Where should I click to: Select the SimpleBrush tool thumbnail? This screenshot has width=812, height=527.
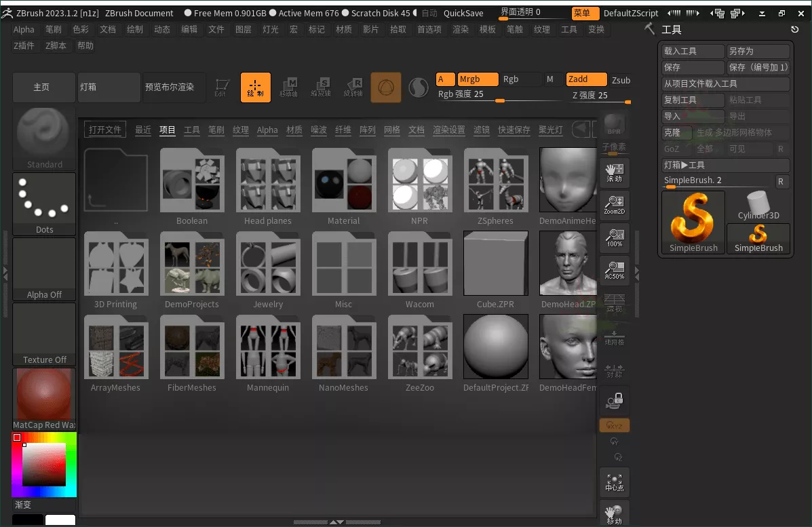pyautogui.click(x=693, y=220)
